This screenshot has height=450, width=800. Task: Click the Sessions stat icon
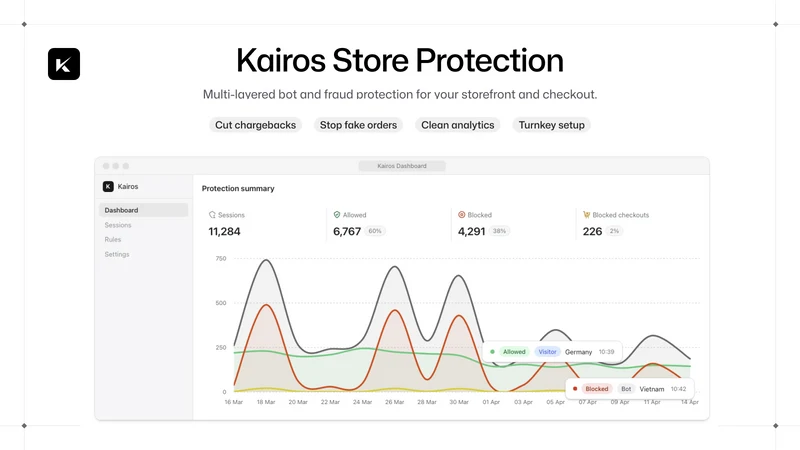tap(212, 215)
